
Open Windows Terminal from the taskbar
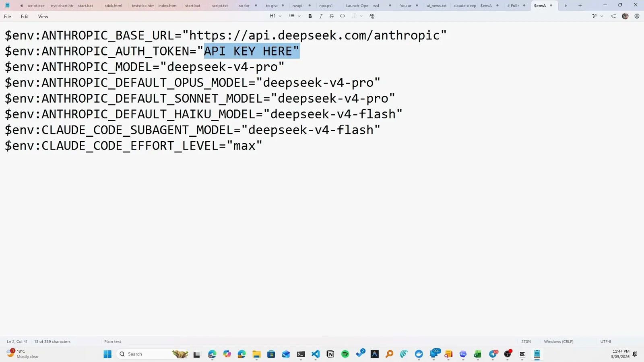pos(301,354)
